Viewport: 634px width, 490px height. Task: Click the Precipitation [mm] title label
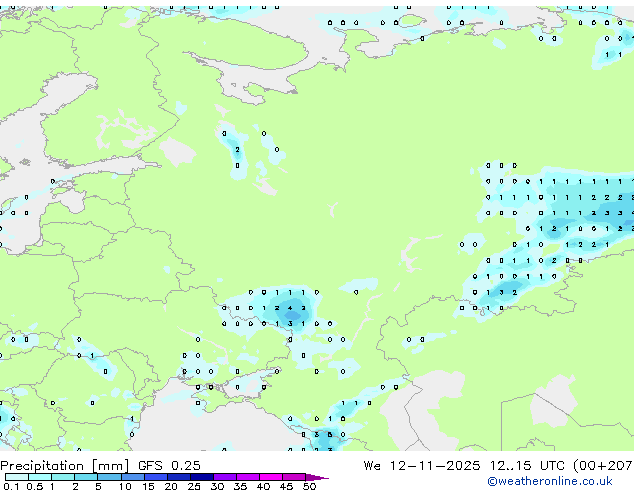click(65, 466)
